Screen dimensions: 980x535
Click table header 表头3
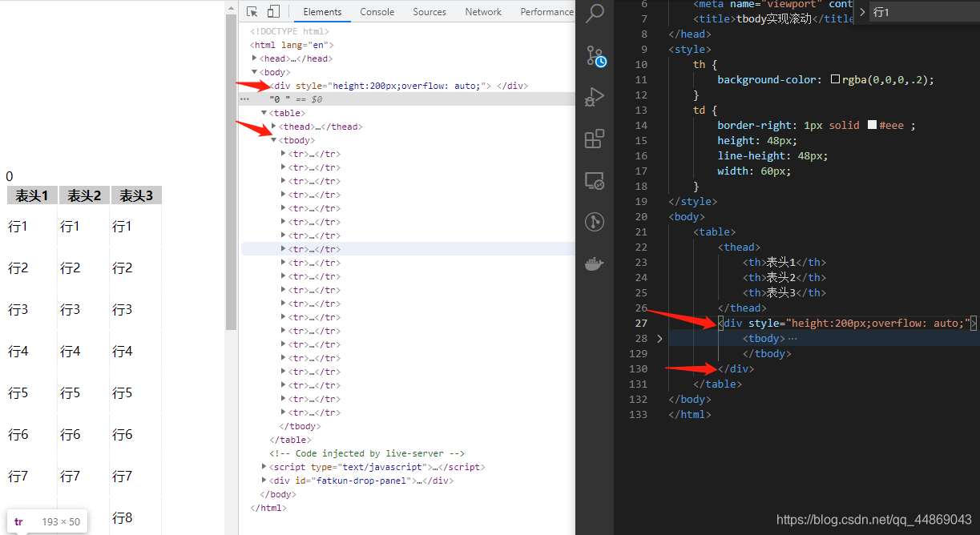[x=136, y=195]
